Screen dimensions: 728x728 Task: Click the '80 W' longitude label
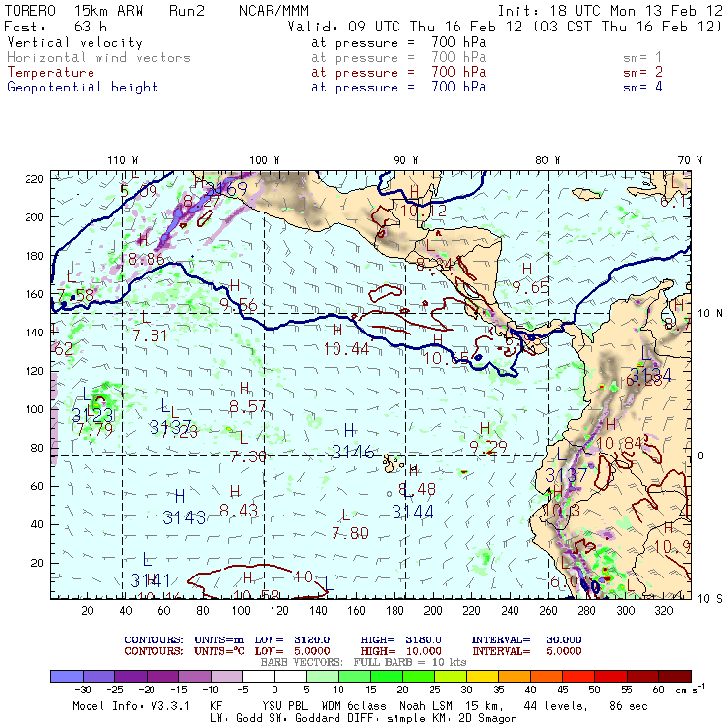(547, 160)
